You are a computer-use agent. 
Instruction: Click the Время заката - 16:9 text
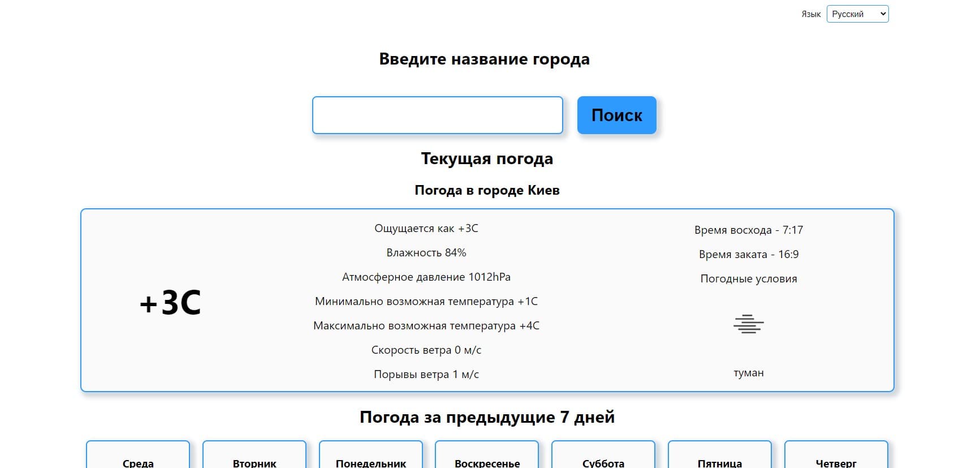click(x=749, y=255)
